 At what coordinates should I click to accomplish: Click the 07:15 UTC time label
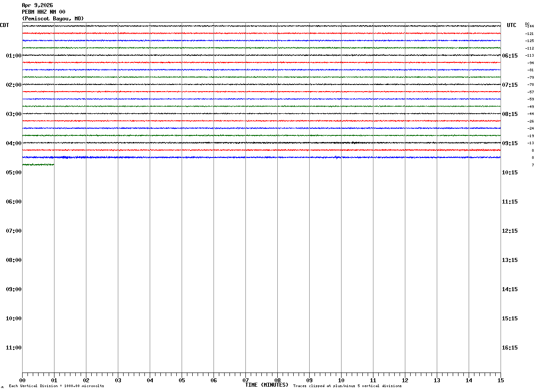510,85
